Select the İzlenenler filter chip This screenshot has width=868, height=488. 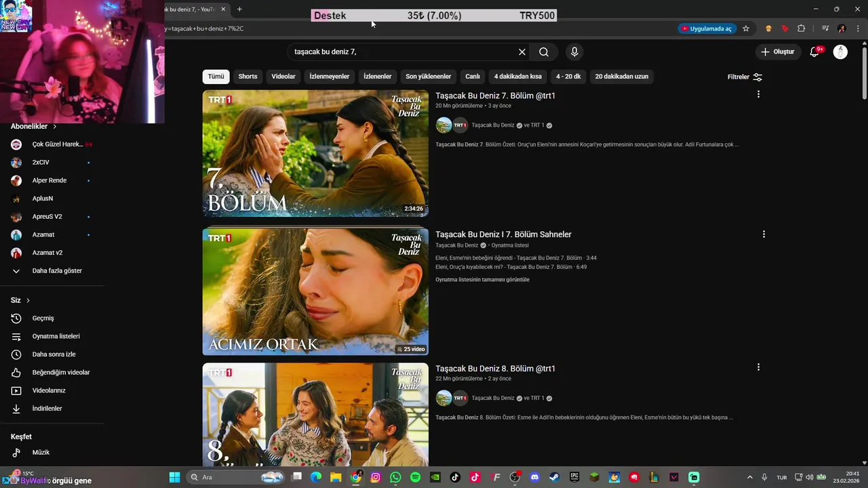point(377,77)
